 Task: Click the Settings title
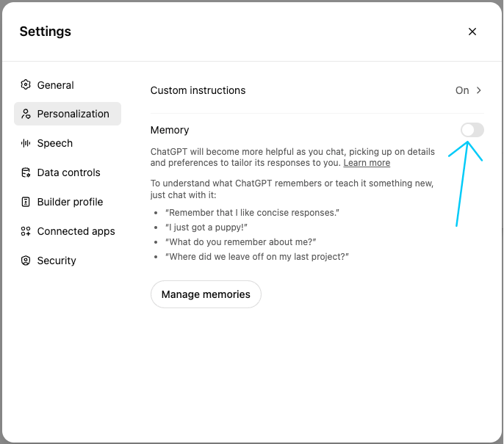pos(46,32)
